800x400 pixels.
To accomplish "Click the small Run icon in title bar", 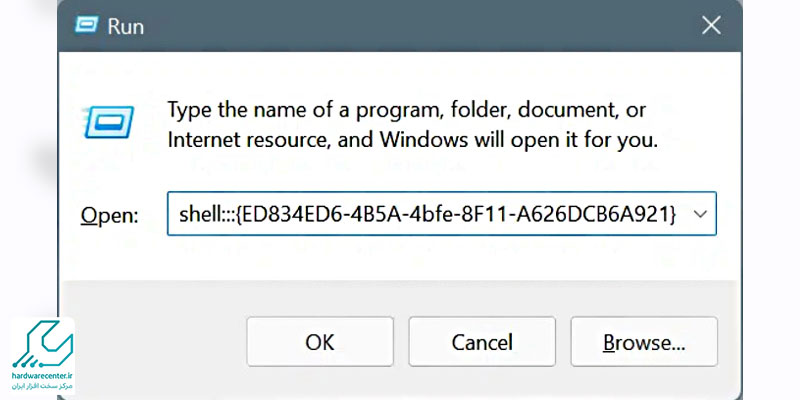I will click(86, 24).
